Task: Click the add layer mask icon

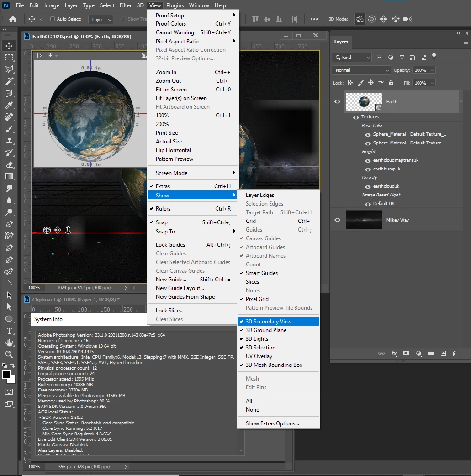Action: [x=406, y=354]
